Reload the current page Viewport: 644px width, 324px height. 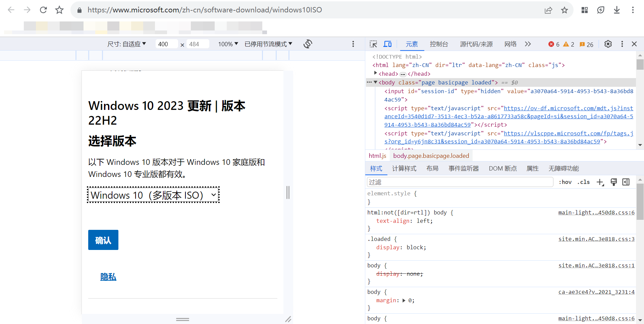[x=43, y=10]
